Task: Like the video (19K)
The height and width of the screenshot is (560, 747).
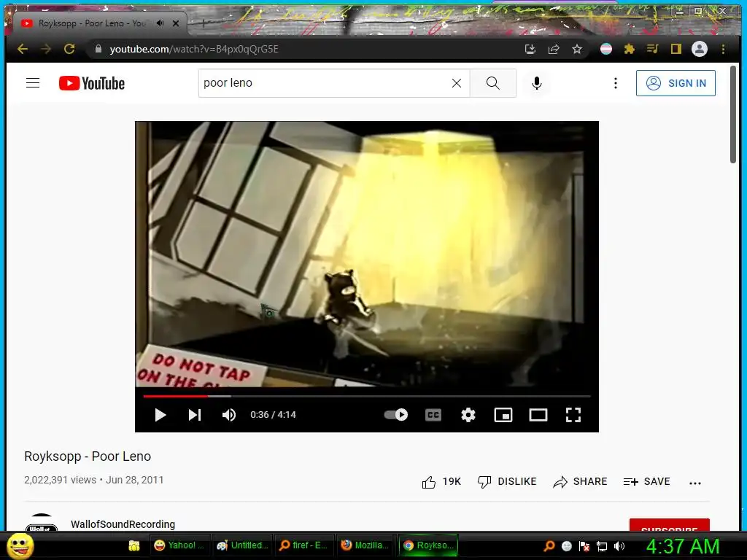Action: 441,482
